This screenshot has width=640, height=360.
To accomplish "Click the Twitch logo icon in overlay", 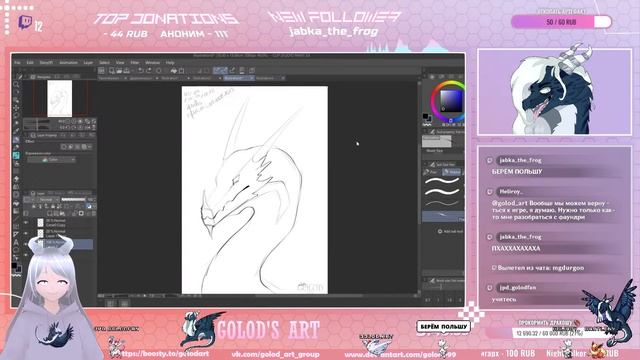I will pyautogui.click(x=25, y=22).
